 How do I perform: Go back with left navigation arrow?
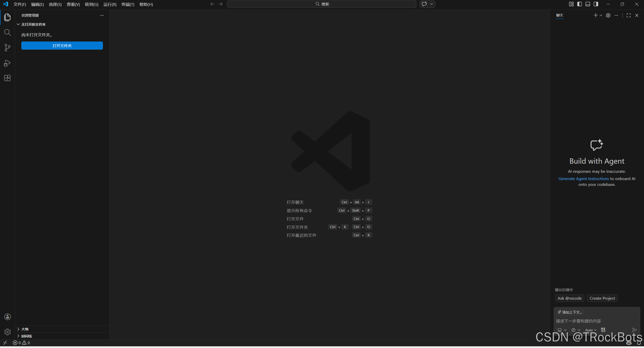(x=212, y=4)
